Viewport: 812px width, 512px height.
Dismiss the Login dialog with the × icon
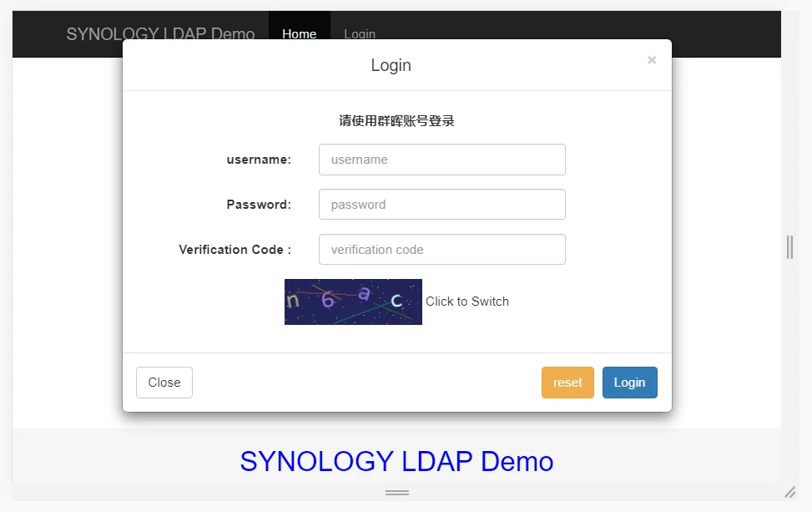652,59
